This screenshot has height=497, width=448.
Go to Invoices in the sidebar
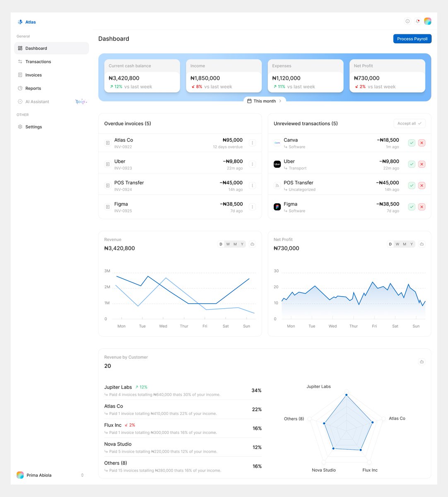pyautogui.click(x=52, y=75)
